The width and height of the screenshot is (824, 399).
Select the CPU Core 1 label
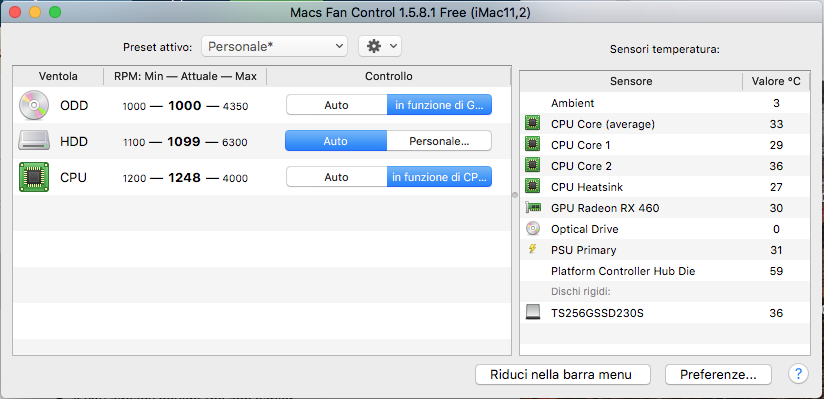click(x=581, y=145)
